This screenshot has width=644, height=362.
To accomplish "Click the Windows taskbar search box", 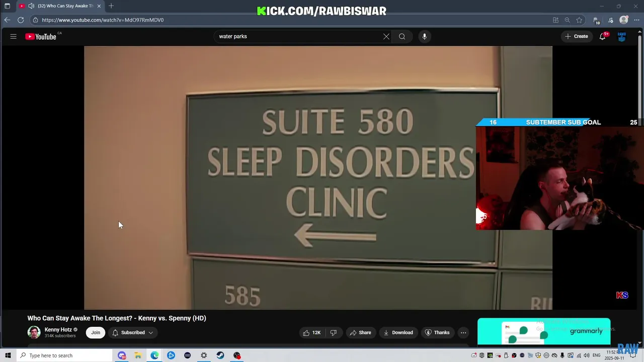I will pos(64,355).
